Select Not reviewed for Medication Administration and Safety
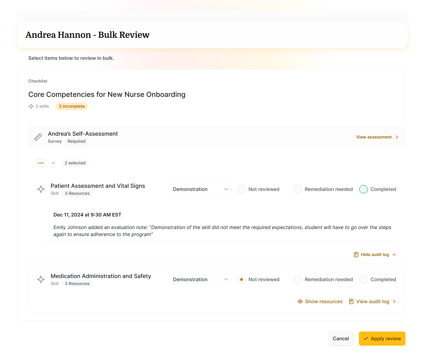 pos(241,279)
